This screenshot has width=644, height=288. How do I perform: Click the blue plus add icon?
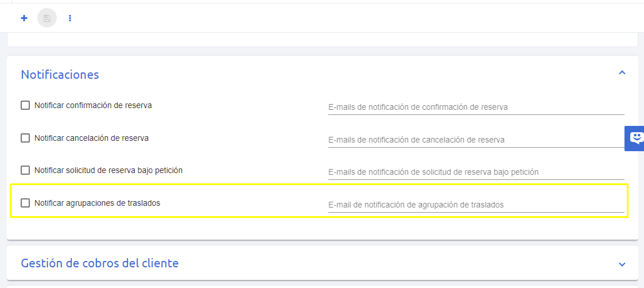24,18
